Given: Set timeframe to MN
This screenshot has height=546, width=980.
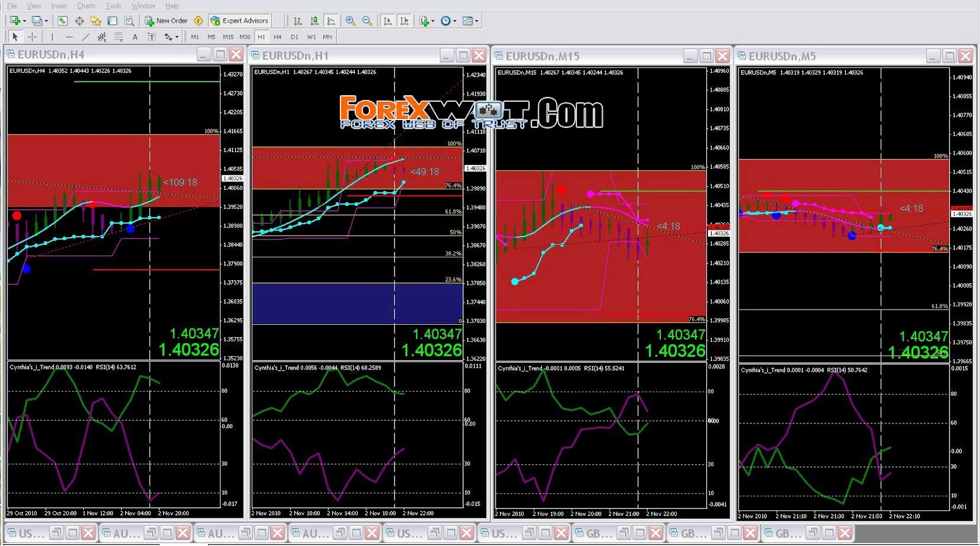Looking at the screenshot, I should (x=328, y=37).
